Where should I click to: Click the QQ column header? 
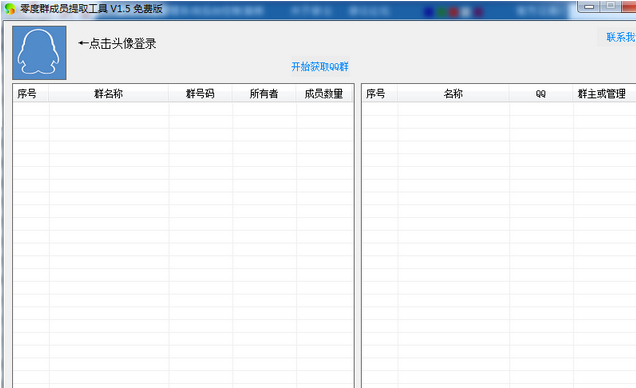click(541, 94)
